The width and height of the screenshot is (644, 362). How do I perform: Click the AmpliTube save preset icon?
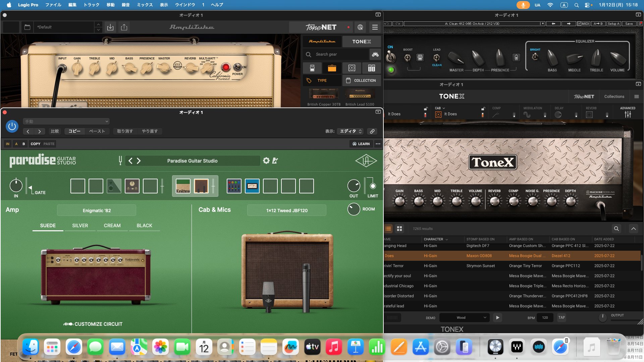pos(110,27)
